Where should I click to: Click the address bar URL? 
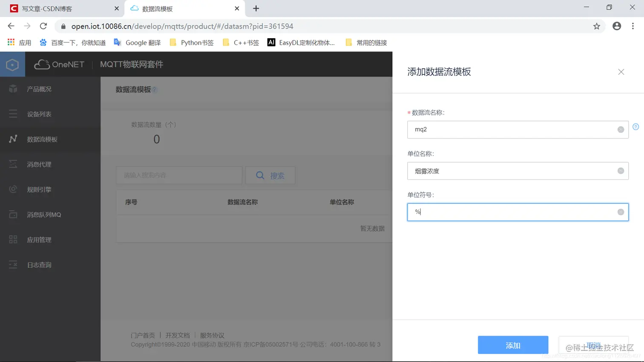pyautogui.click(x=182, y=26)
